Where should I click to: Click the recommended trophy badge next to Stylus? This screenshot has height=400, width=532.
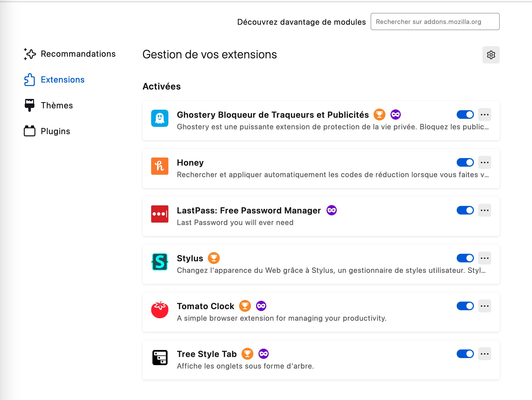(x=214, y=258)
